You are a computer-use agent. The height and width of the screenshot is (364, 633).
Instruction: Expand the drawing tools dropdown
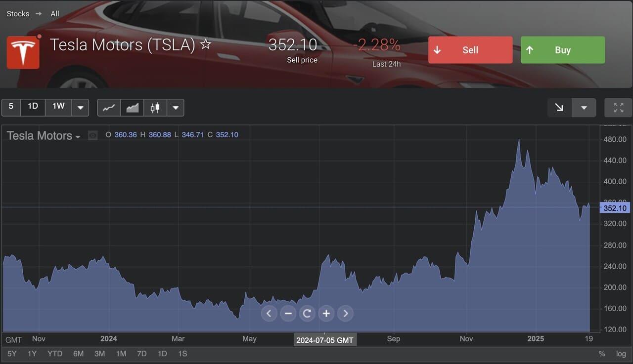point(584,107)
